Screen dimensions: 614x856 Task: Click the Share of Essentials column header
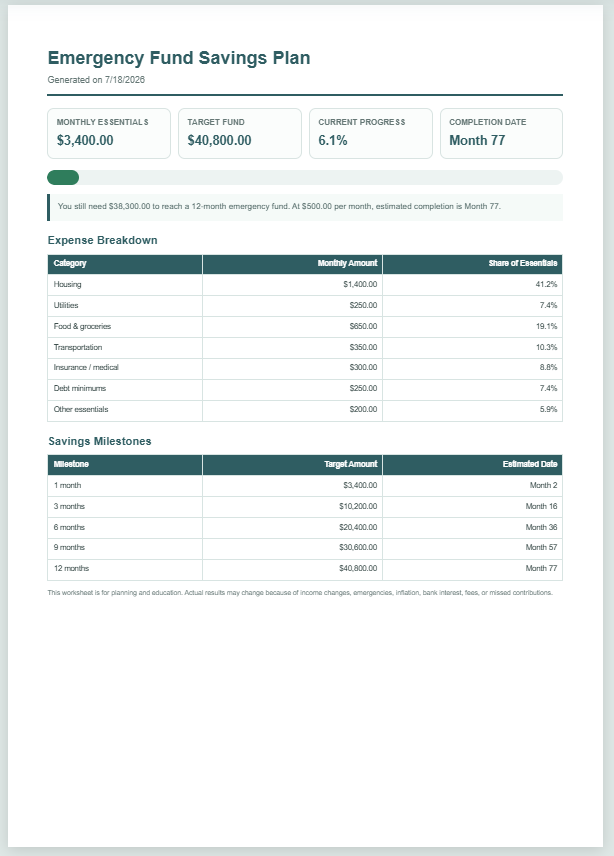coord(473,264)
